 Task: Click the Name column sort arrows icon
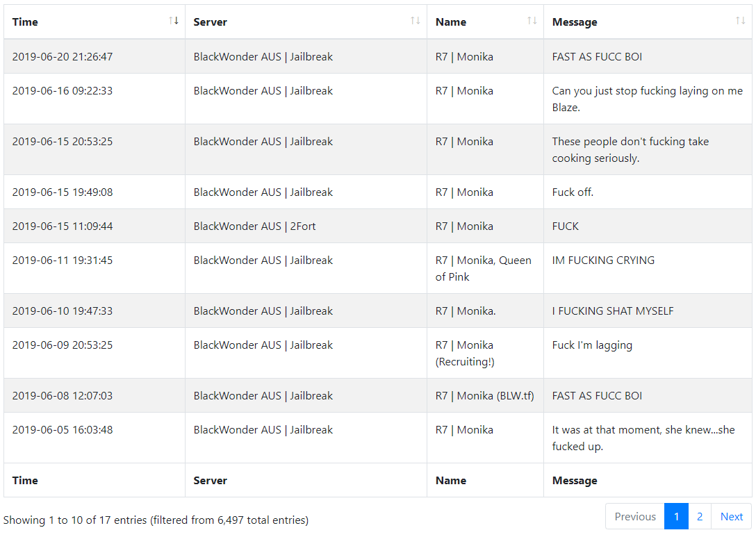532,21
